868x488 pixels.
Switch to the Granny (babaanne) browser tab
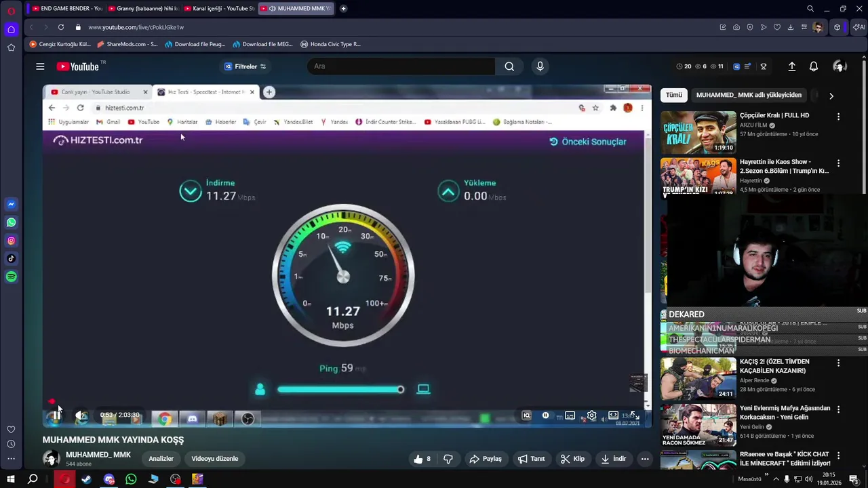143,9
